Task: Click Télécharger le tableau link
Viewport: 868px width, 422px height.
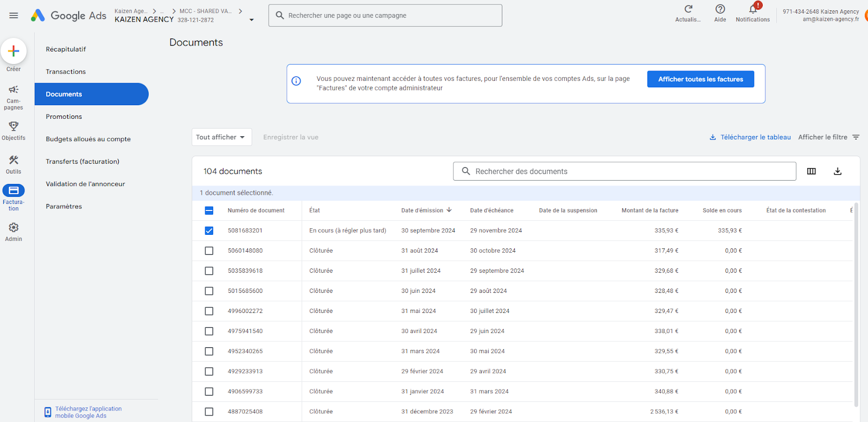Action: (x=750, y=137)
